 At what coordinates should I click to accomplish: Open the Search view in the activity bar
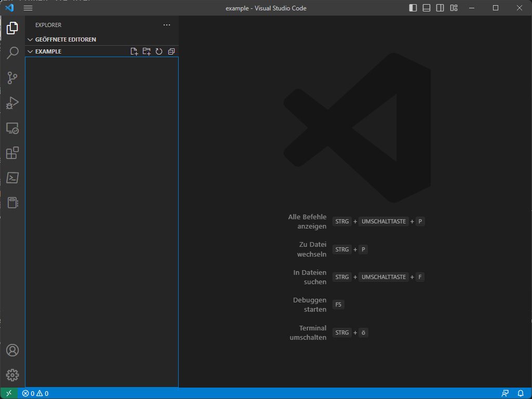(12, 53)
